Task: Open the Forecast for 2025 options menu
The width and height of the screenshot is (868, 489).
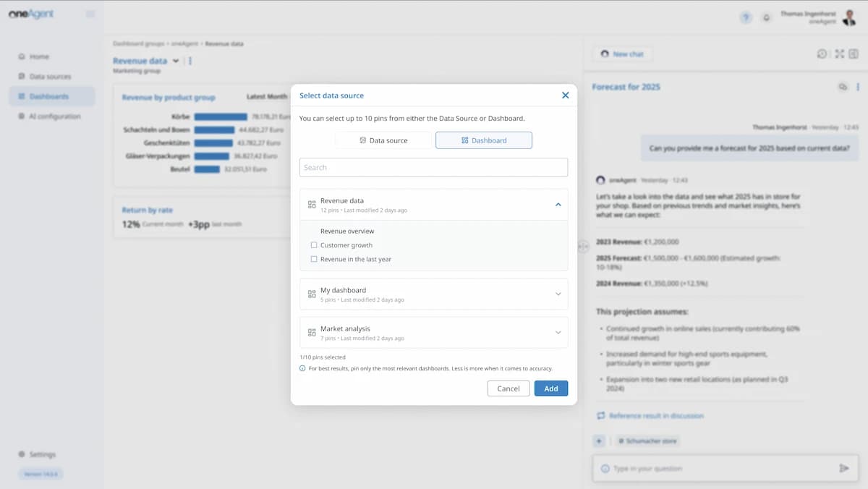Action: (858, 87)
